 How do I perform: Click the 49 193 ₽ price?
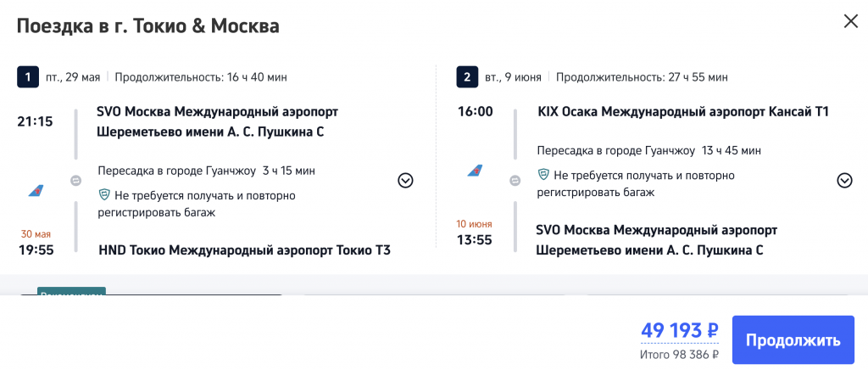679,330
